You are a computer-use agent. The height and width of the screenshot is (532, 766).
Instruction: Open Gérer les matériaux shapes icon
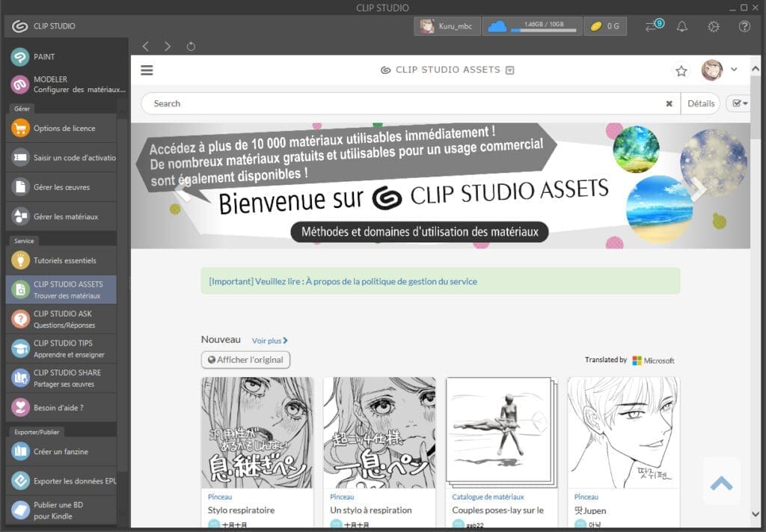[x=20, y=216]
